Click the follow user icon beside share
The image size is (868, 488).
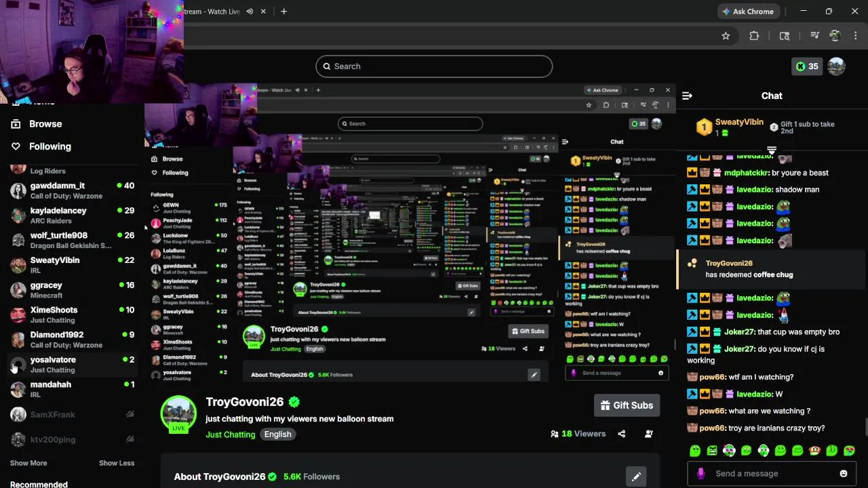coord(649,434)
